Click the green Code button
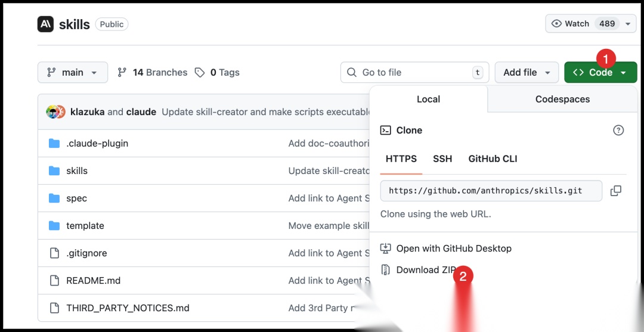 (x=600, y=72)
